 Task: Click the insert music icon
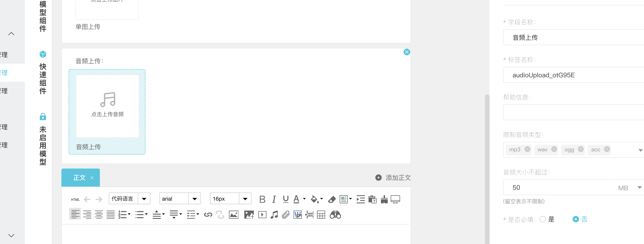click(x=274, y=215)
